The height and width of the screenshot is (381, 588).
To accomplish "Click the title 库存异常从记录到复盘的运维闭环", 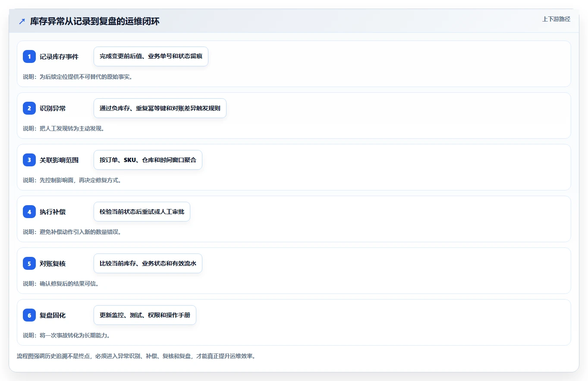I will click(94, 21).
